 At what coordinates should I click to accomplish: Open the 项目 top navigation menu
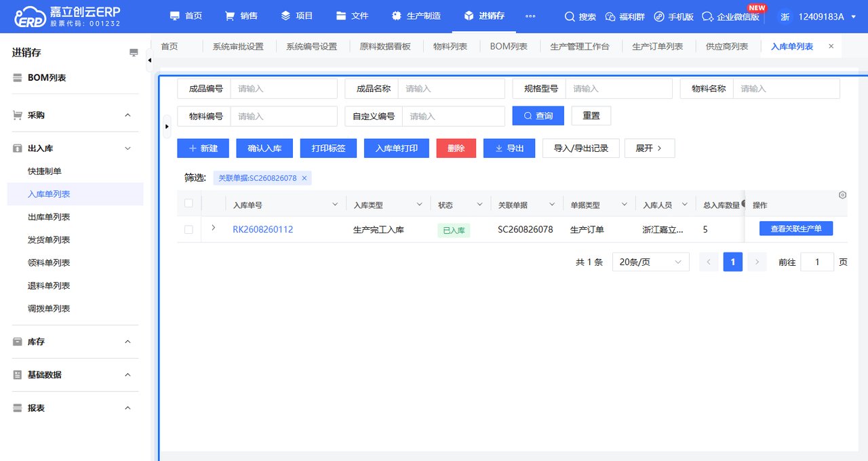[x=297, y=16]
